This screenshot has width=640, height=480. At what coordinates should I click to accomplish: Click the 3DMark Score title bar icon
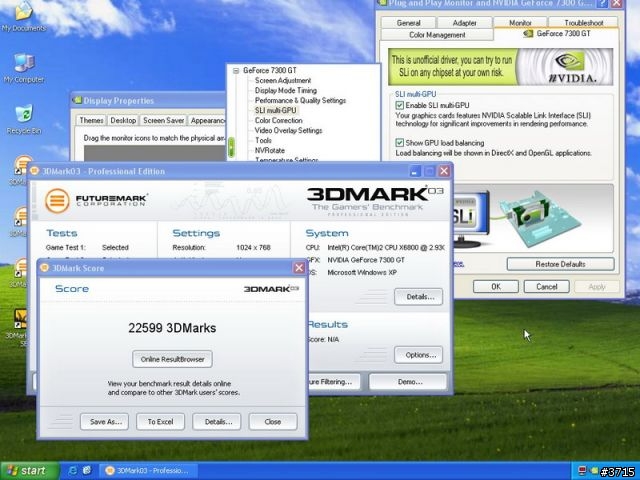click(45, 268)
